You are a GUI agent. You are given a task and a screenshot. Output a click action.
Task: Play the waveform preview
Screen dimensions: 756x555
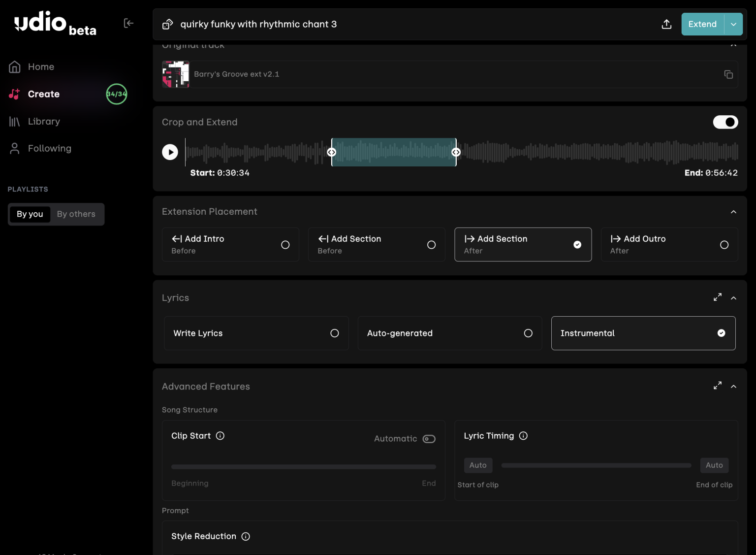[x=170, y=152]
